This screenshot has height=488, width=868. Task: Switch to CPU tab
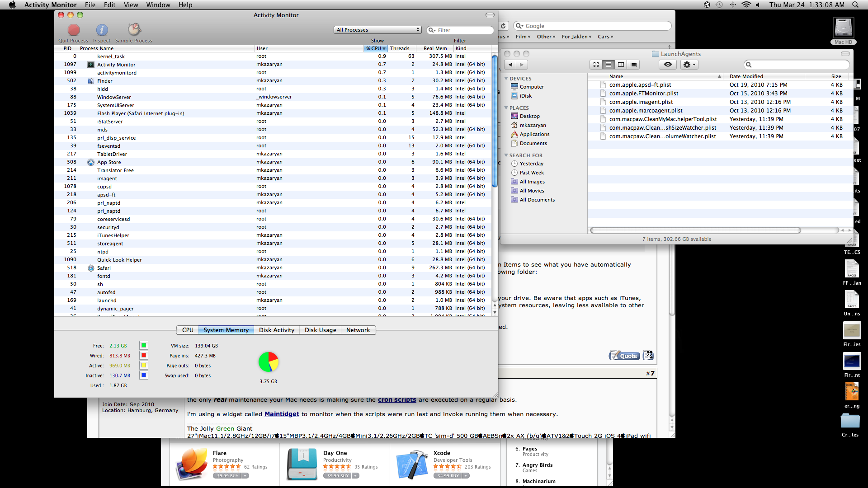tap(188, 330)
